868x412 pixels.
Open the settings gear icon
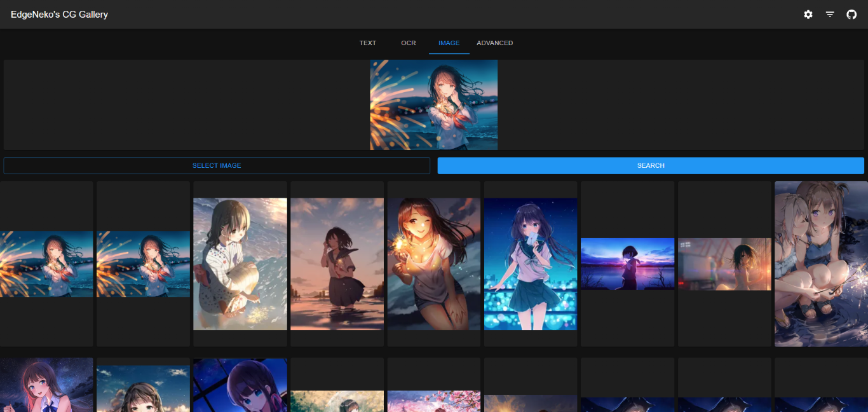pos(808,15)
